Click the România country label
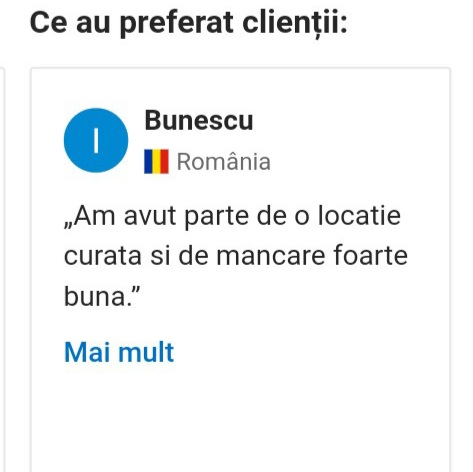The image size is (473, 472). click(223, 162)
